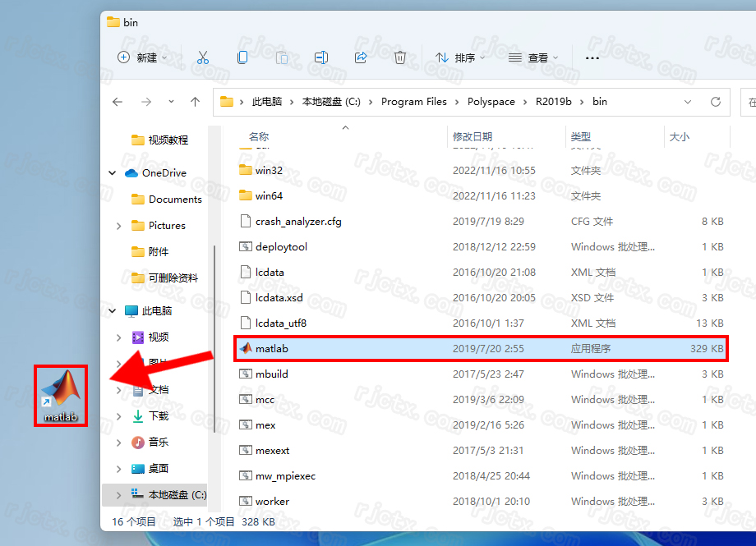The height and width of the screenshot is (546, 756).
Task: Click the back navigation arrow
Action: (x=118, y=102)
